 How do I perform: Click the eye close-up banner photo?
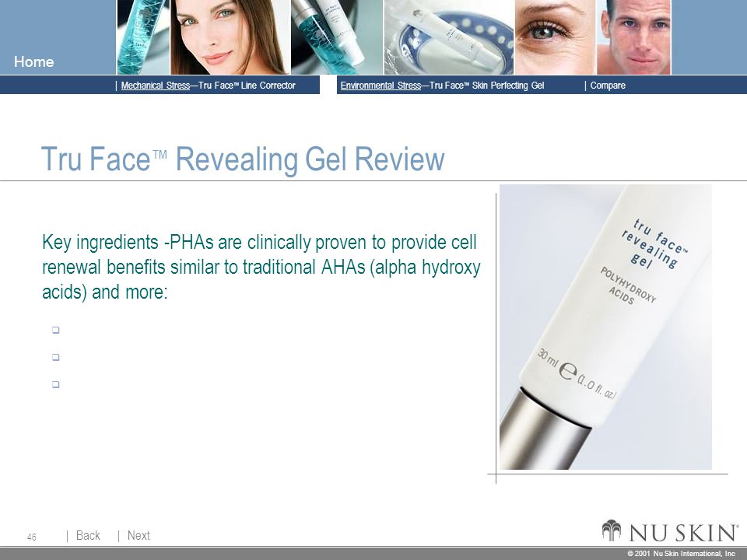coord(556,37)
